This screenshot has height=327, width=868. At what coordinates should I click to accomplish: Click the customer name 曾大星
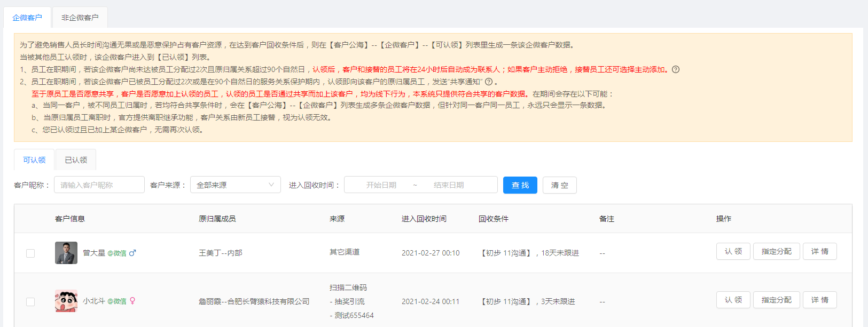coord(94,253)
